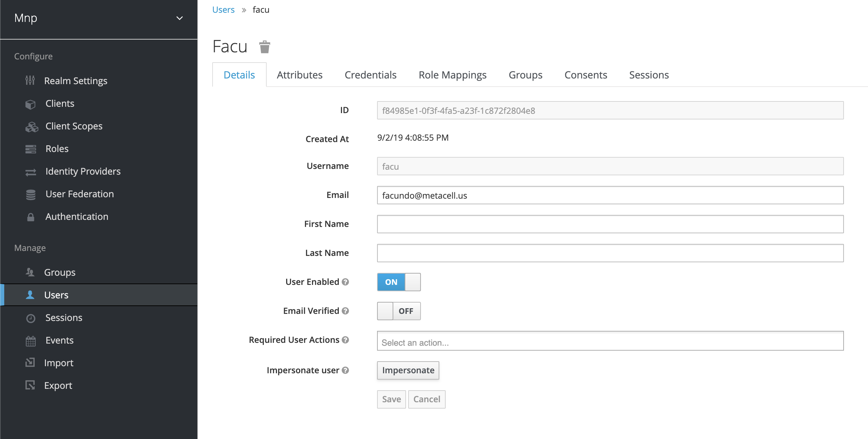This screenshot has height=439, width=868.
Task: Click the Cancel button
Action: point(427,399)
